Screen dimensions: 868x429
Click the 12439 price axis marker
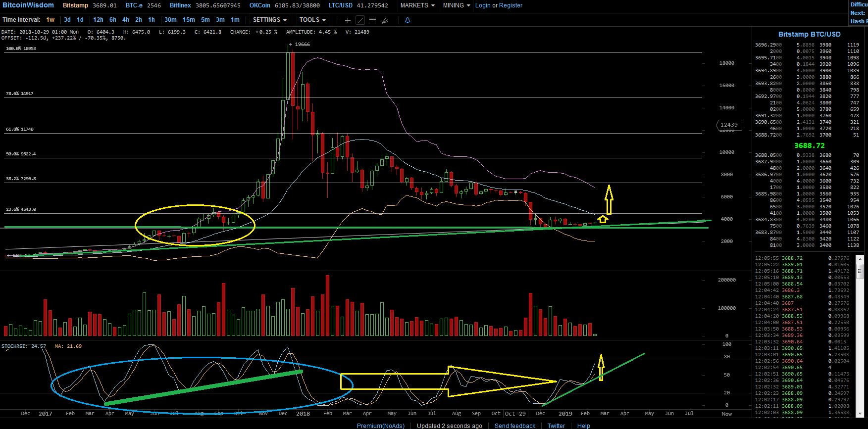point(729,125)
